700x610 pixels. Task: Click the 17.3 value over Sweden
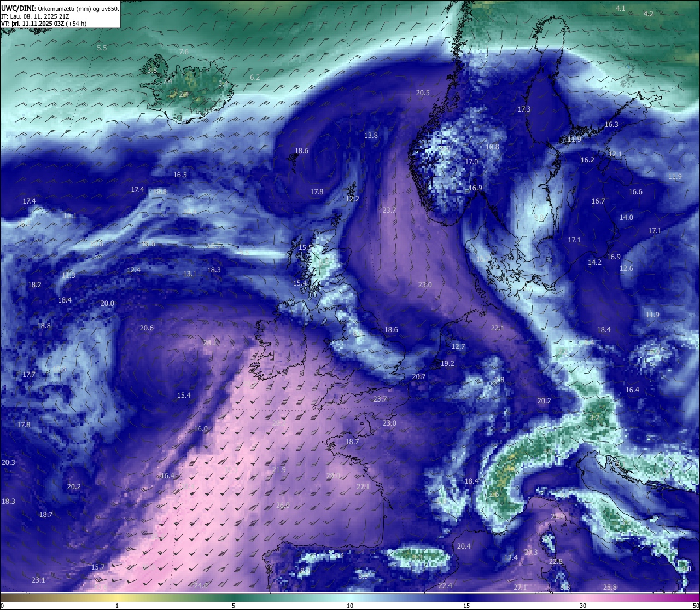524,109
